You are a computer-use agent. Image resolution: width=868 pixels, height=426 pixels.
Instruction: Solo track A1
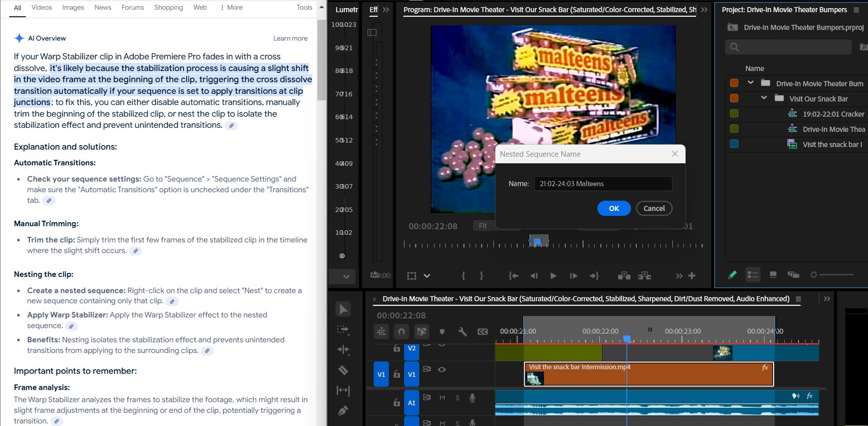457,398
